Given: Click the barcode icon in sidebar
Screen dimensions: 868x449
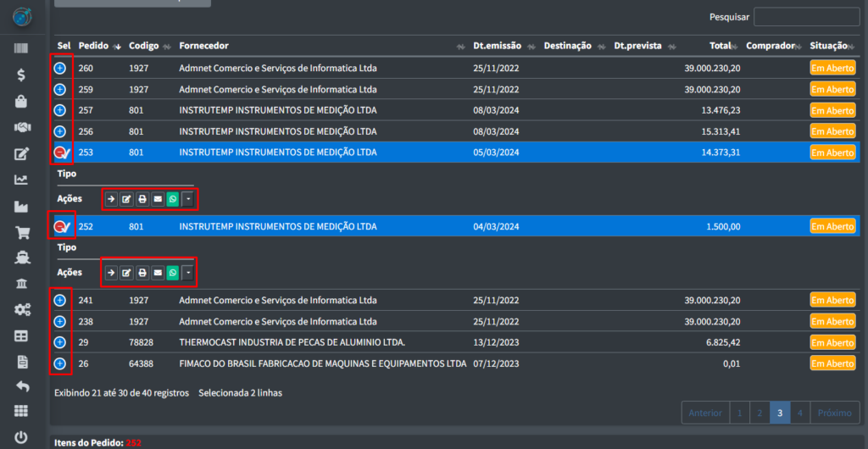Looking at the screenshot, I should (22, 48).
